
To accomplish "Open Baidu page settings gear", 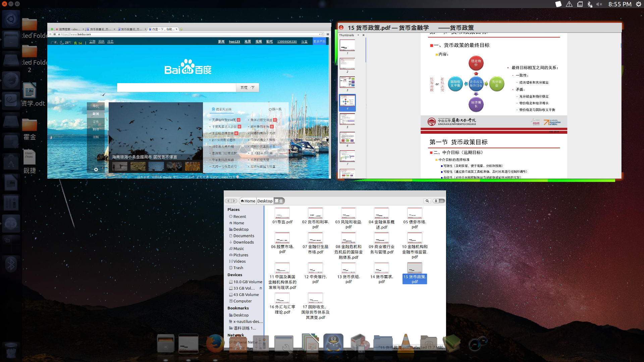I will [x=96, y=170].
